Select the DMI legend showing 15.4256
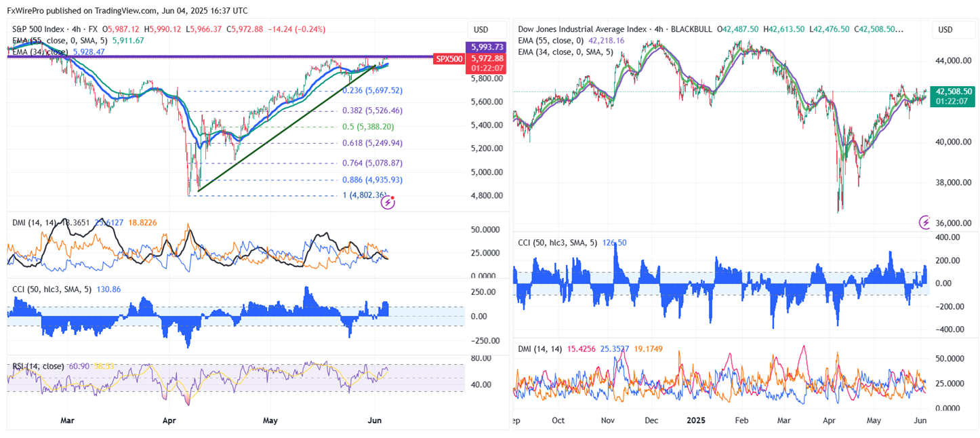 pos(590,349)
